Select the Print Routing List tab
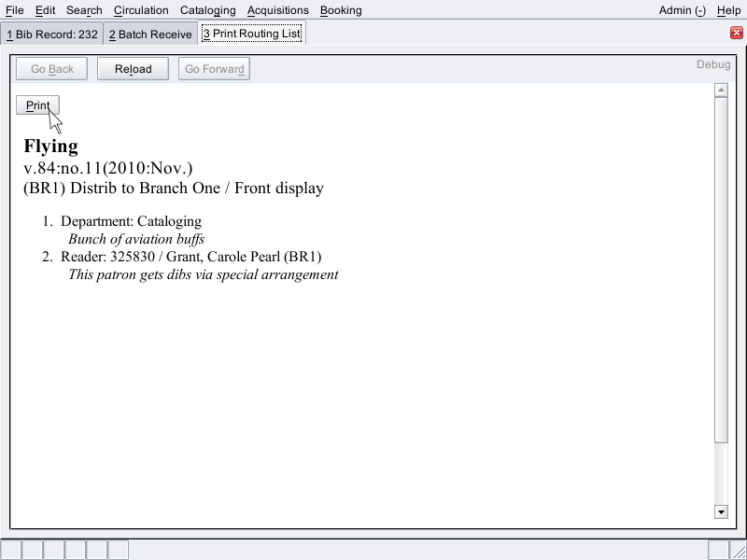The image size is (747, 560). [x=250, y=32]
